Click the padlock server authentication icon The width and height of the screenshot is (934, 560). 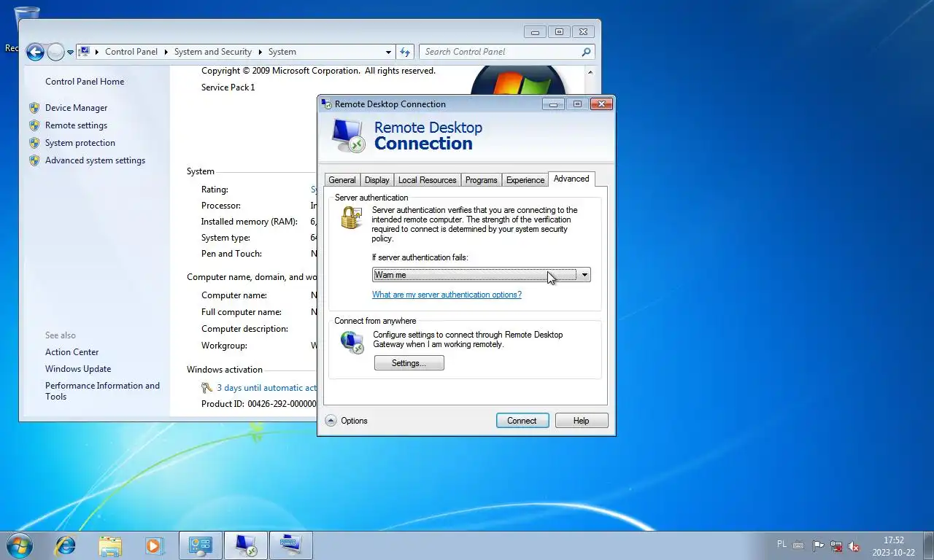352,217
